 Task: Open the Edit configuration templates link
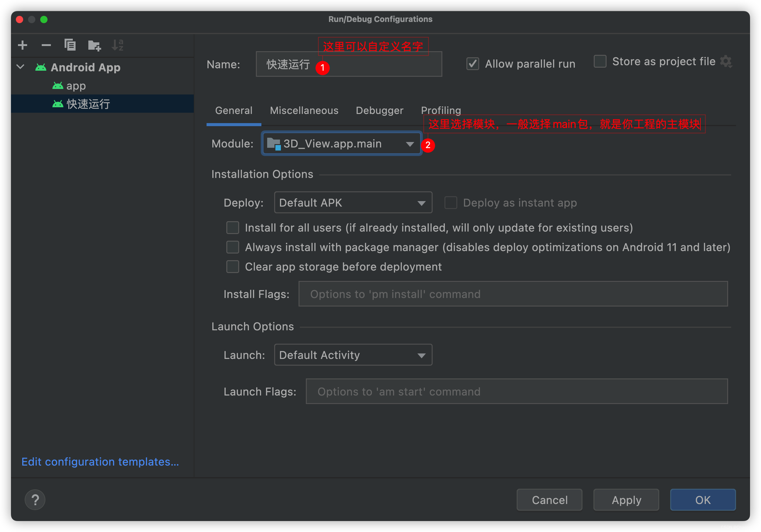click(x=100, y=462)
